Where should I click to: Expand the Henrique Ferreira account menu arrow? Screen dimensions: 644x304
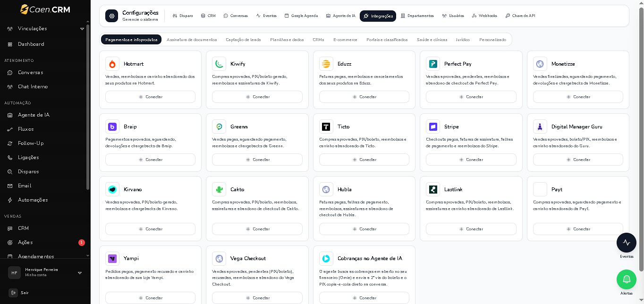[80, 273]
